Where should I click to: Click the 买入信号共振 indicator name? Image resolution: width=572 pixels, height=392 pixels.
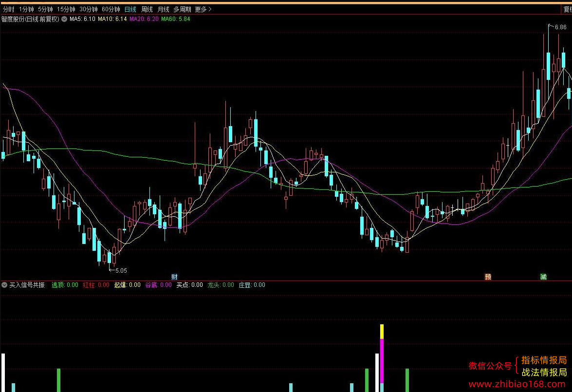[x=27, y=285]
